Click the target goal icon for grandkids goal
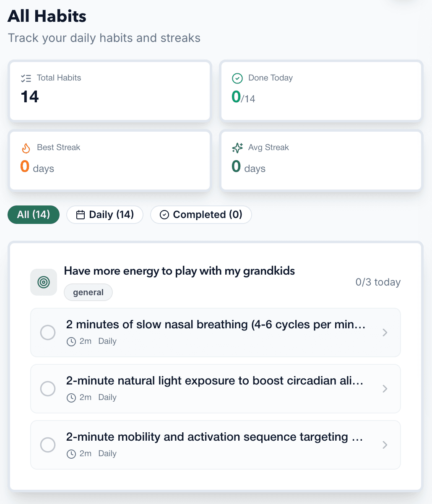The width and height of the screenshot is (432, 504). 44,282
